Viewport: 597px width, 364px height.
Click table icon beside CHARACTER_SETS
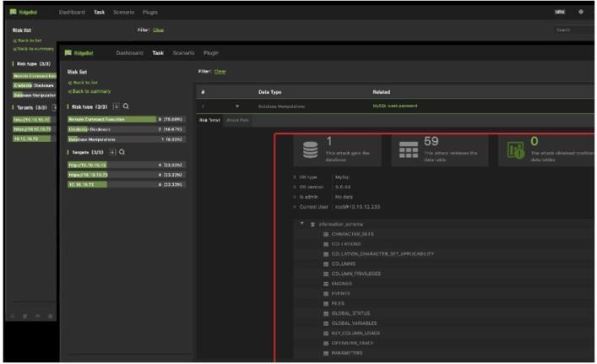click(x=326, y=235)
